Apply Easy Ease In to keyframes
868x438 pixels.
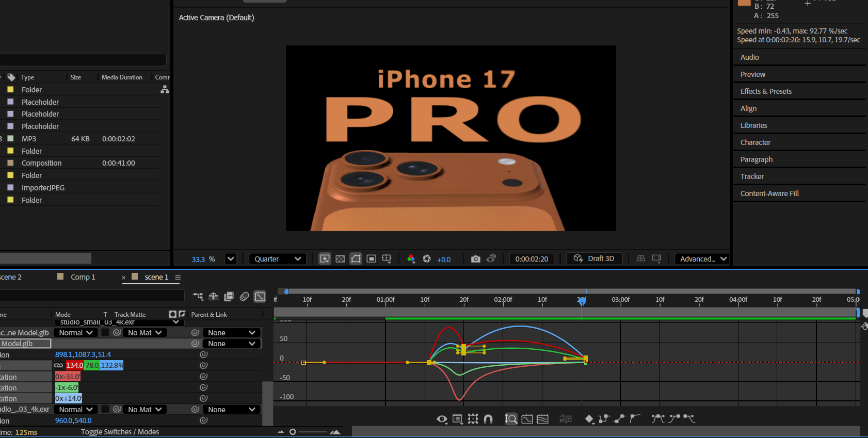pyautogui.click(x=674, y=418)
